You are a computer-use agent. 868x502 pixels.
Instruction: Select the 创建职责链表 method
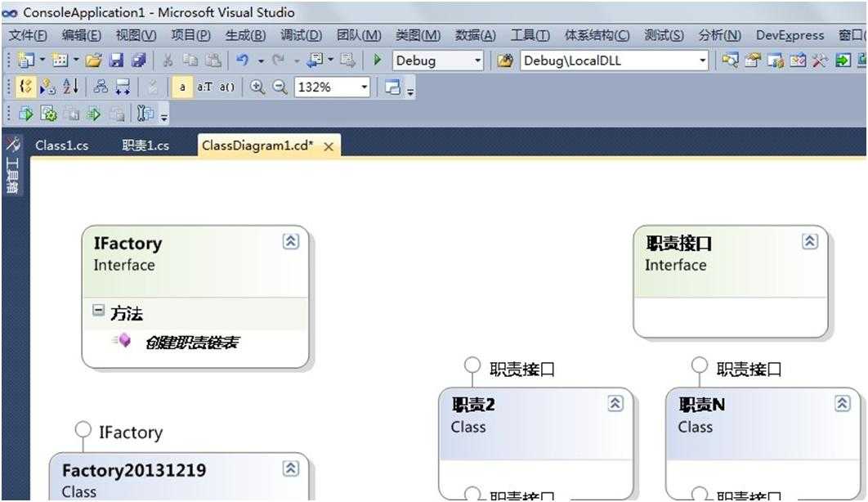click(x=191, y=343)
